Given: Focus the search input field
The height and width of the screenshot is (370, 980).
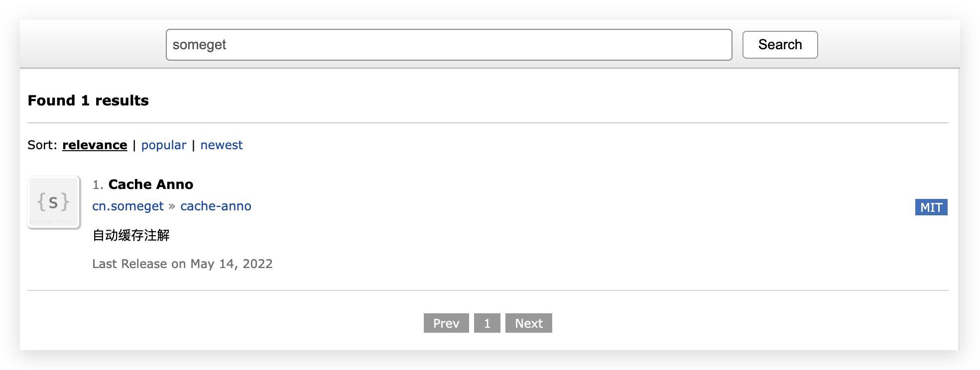Looking at the screenshot, I should 448,45.
